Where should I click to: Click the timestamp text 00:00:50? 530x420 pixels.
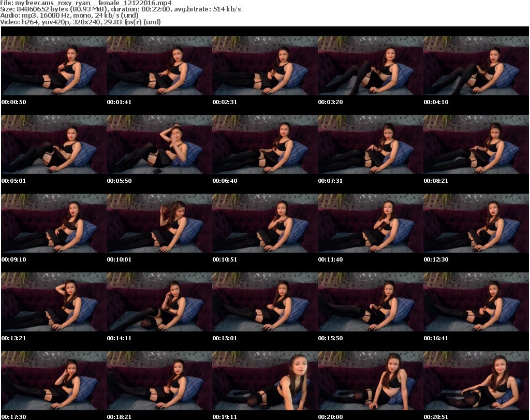point(14,102)
